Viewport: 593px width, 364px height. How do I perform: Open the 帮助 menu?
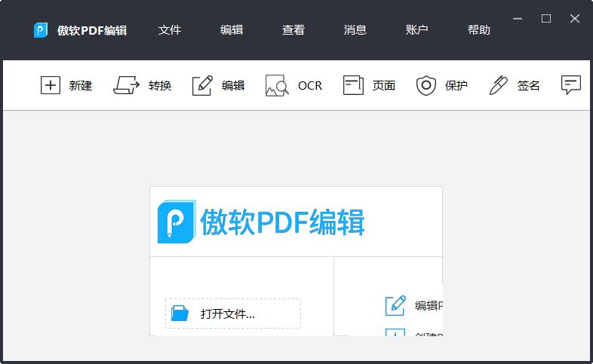[479, 30]
